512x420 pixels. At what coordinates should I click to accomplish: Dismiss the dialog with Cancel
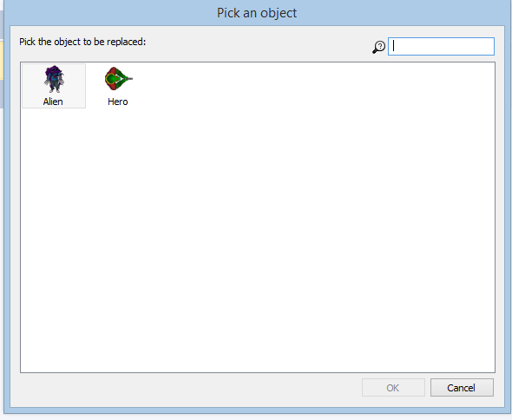point(462,388)
